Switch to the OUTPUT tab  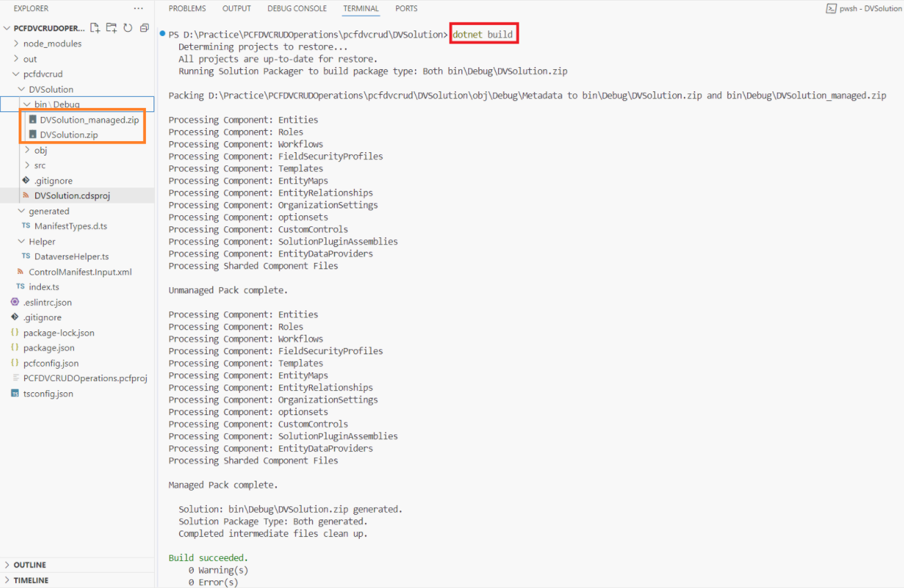click(x=237, y=9)
